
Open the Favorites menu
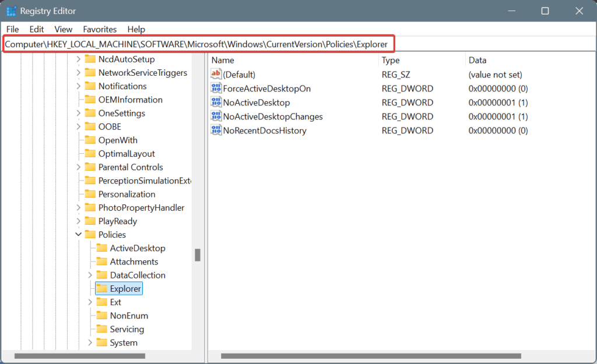pyautogui.click(x=100, y=29)
